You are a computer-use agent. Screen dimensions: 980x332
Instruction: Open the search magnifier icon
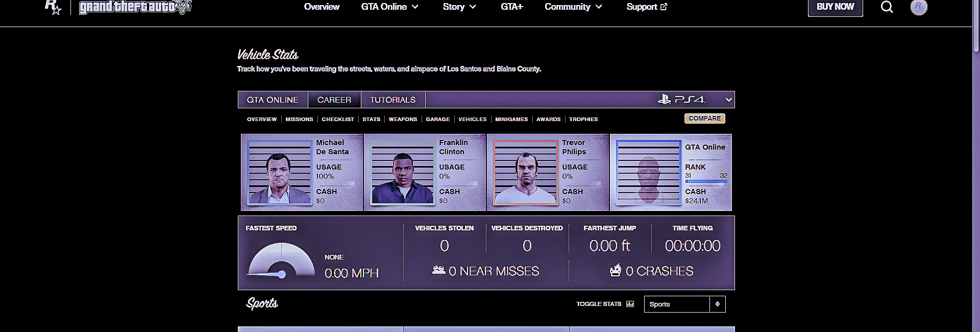point(887,7)
